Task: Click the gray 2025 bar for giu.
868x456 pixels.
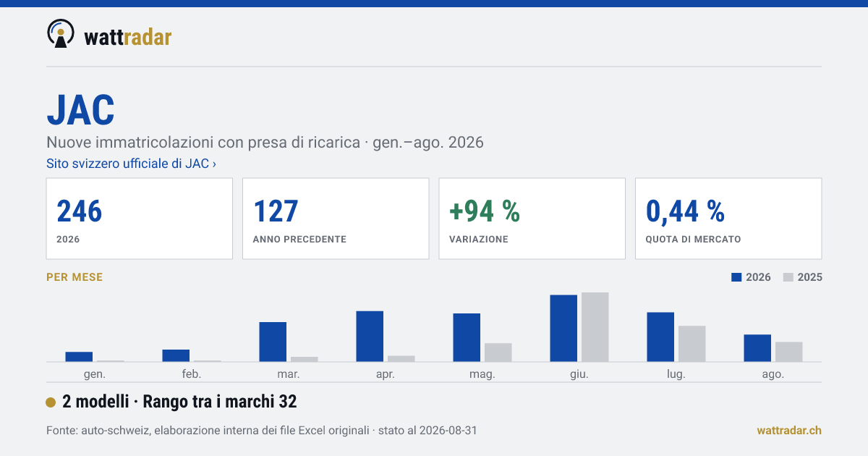Action: coord(595,326)
